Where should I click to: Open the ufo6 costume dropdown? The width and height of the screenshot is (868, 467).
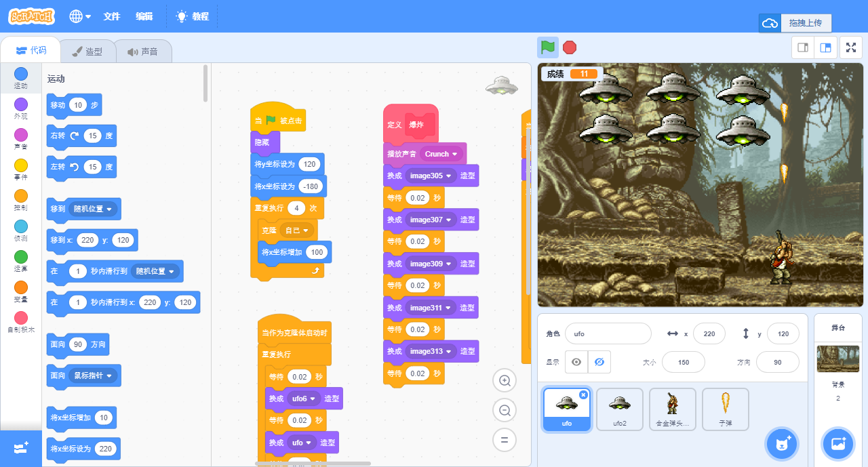point(303,399)
